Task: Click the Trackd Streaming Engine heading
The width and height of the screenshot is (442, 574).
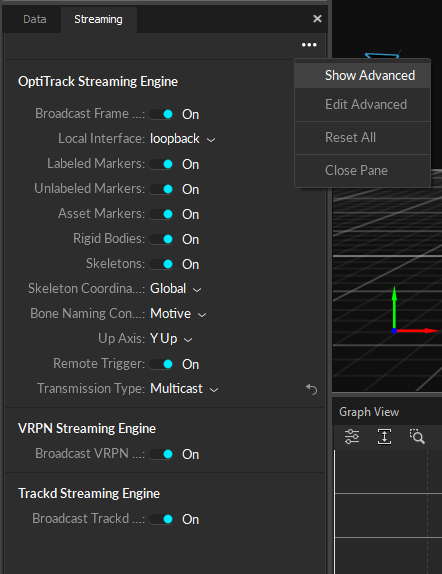Action: point(89,493)
